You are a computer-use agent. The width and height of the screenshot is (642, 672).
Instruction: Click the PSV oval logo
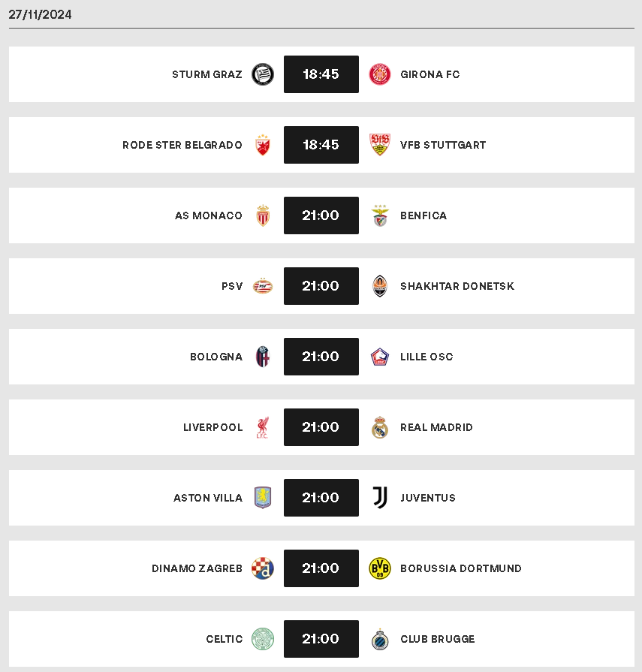pyautogui.click(x=263, y=286)
